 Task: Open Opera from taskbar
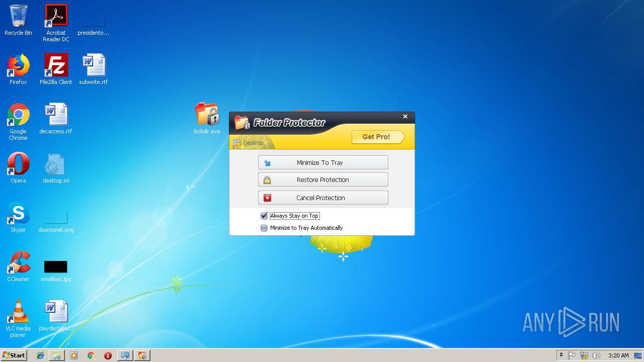click(108, 355)
